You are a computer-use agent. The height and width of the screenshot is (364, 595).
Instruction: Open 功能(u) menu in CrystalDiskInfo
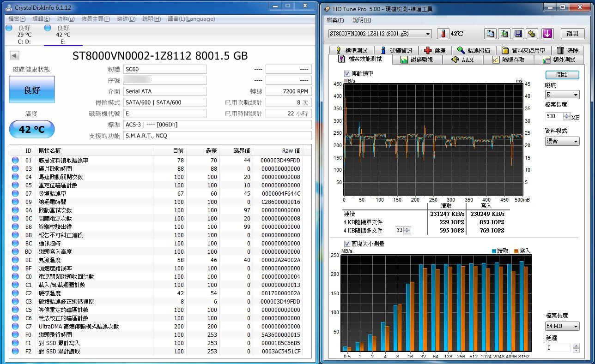pyautogui.click(x=66, y=19)
